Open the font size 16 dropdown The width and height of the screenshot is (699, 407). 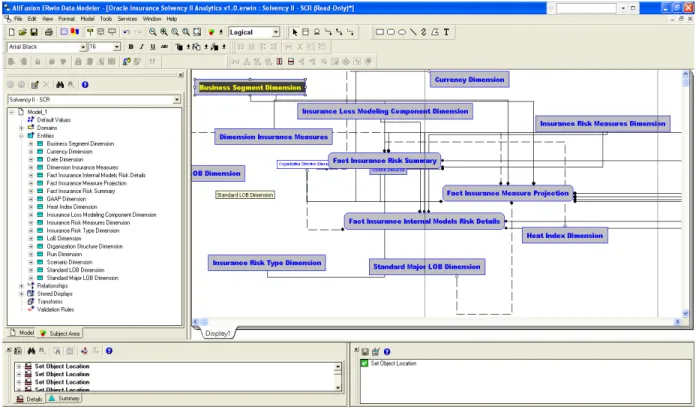[x=117, y=47]
